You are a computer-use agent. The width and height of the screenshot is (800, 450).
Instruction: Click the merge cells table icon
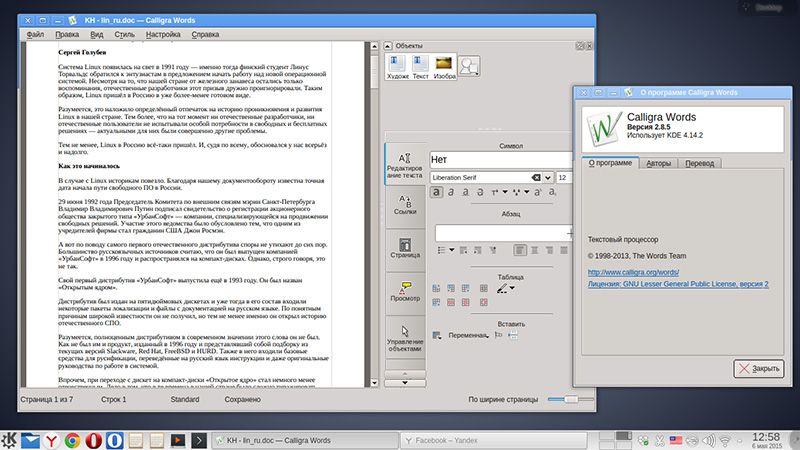pos(484,288)
